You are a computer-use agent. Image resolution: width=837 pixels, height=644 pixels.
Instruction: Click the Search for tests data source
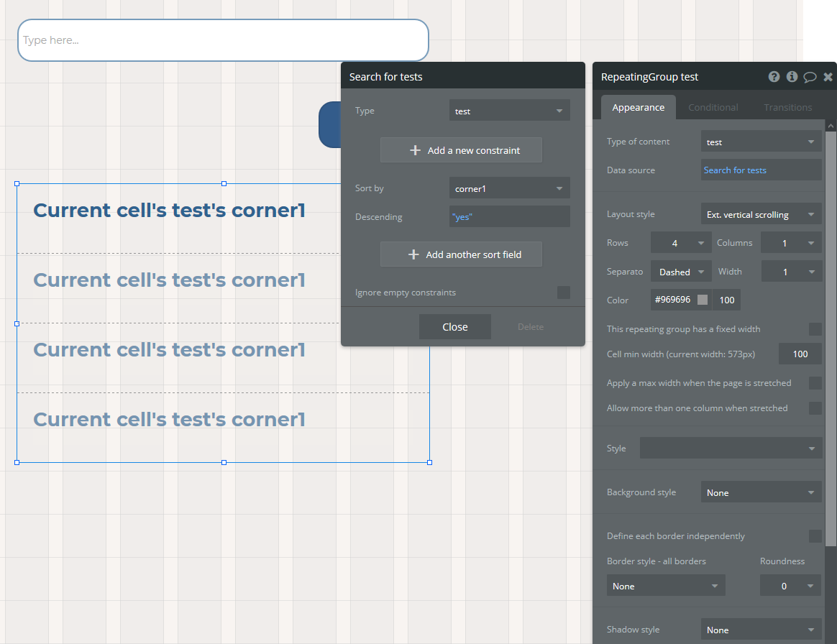(x=761, y=170)
